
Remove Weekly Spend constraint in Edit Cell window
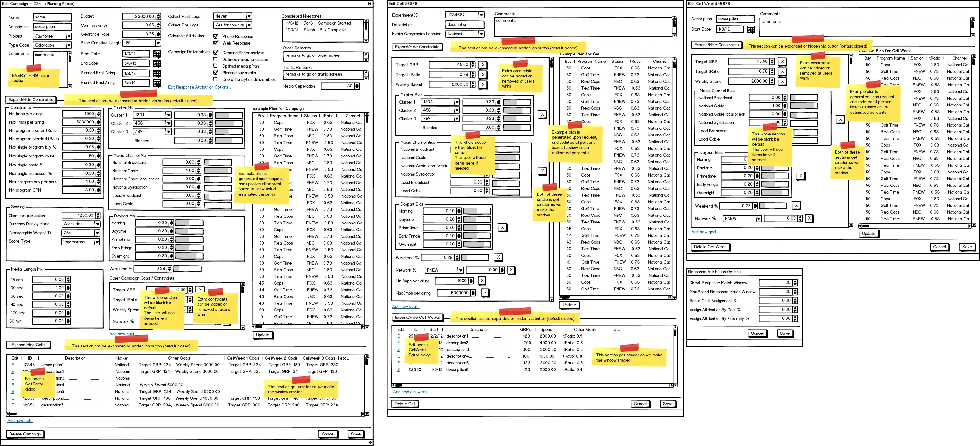point(483,84)
